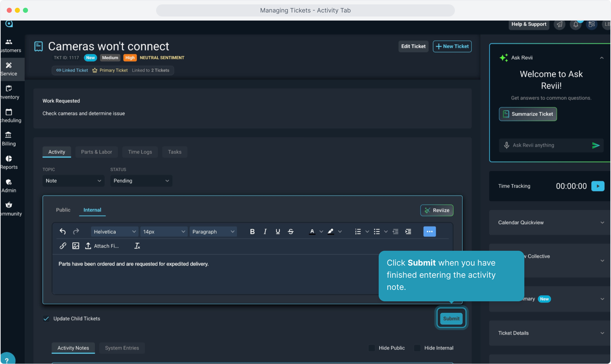Viewport: 611px width, 364px height.
Task: Switch to the Public note tab
Action: [x=63, y=210]
